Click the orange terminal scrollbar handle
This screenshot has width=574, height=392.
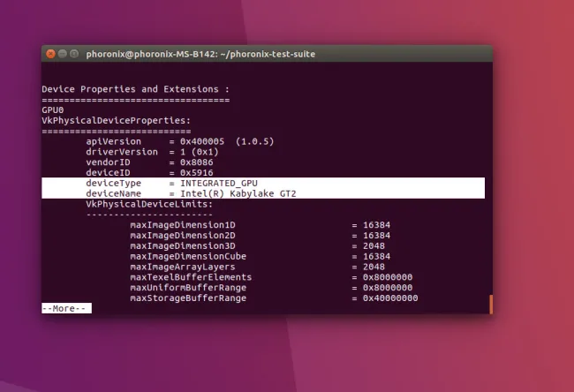pyautogui.click(x=491, y=305)
